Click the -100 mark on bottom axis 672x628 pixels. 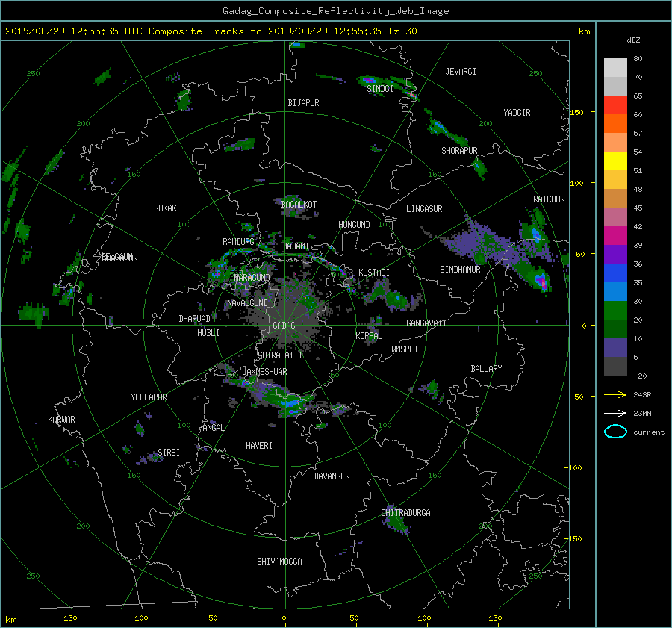point(139,618)
